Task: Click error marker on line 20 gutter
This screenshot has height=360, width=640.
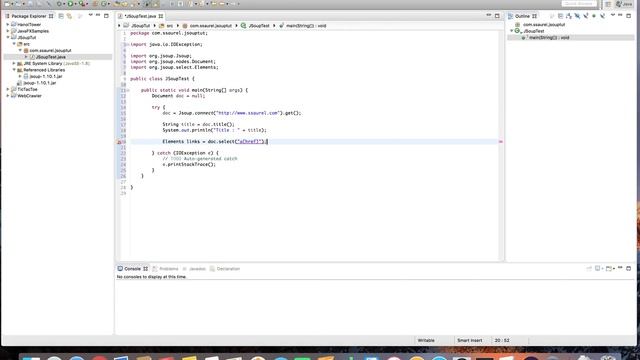Action: (x=119, y=142)
